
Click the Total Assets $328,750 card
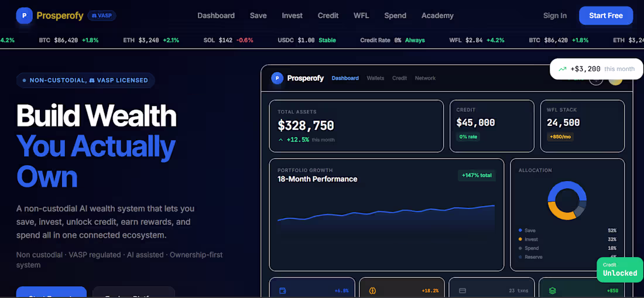[x=356, y=126]
